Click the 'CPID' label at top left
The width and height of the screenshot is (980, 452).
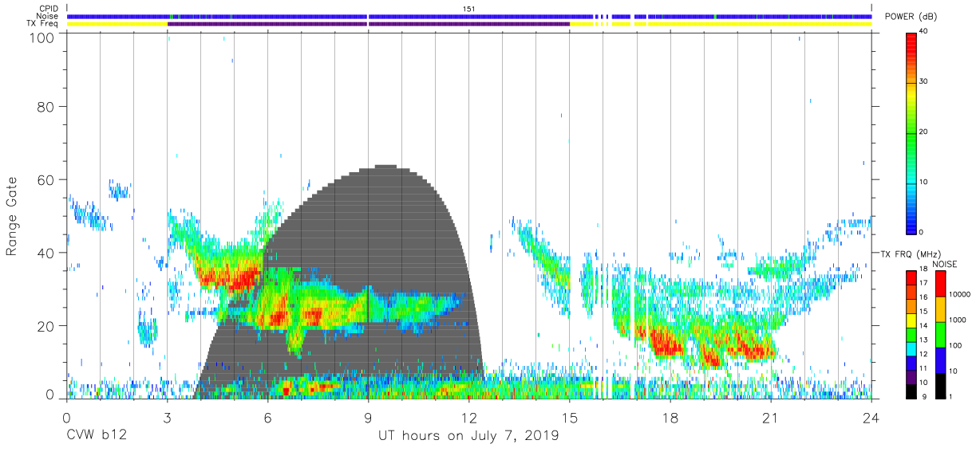point(49,9)
